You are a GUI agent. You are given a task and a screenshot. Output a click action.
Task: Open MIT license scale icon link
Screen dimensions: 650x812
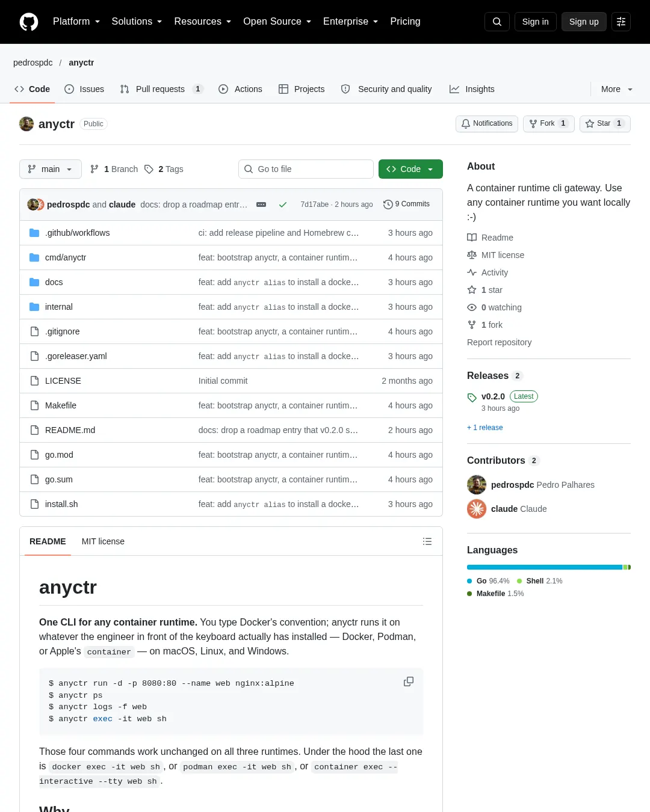[495, 255]
